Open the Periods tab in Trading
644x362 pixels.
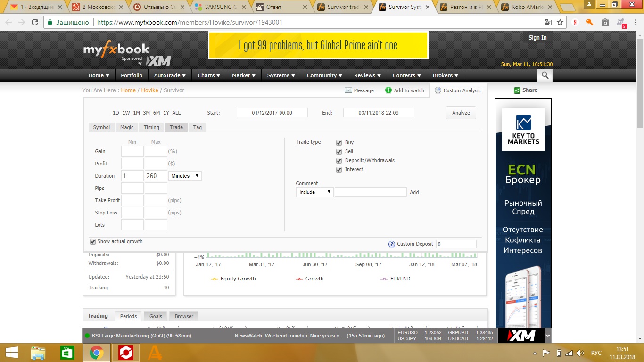[x=128, y=316]
